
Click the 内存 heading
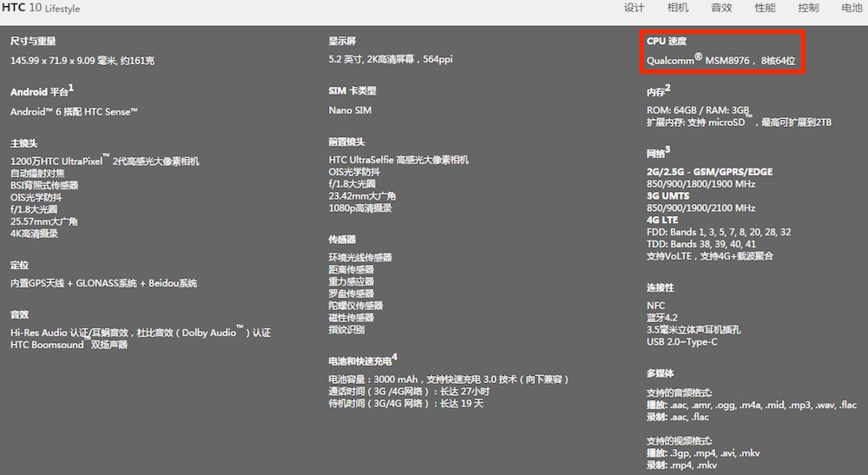pyautogui.click(x=658, y=91)
